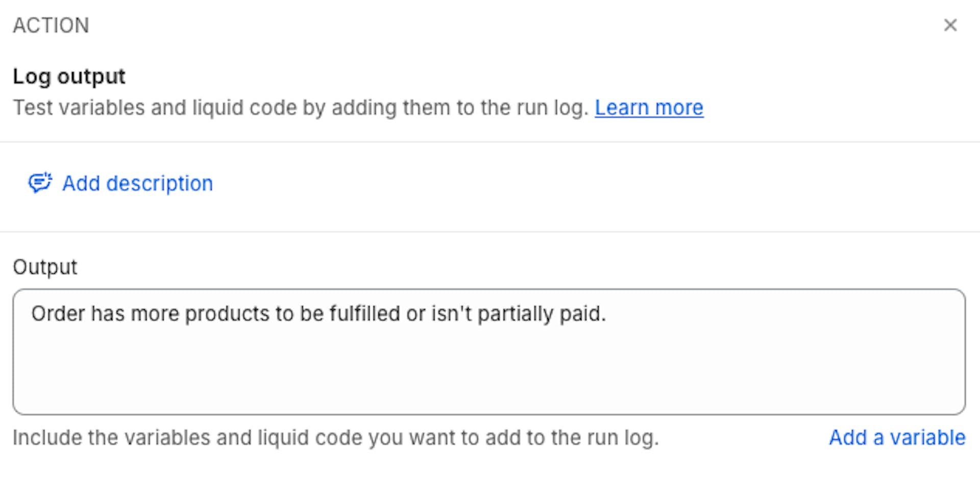Click the word 'more' in the Output text

tap(155, 314)
